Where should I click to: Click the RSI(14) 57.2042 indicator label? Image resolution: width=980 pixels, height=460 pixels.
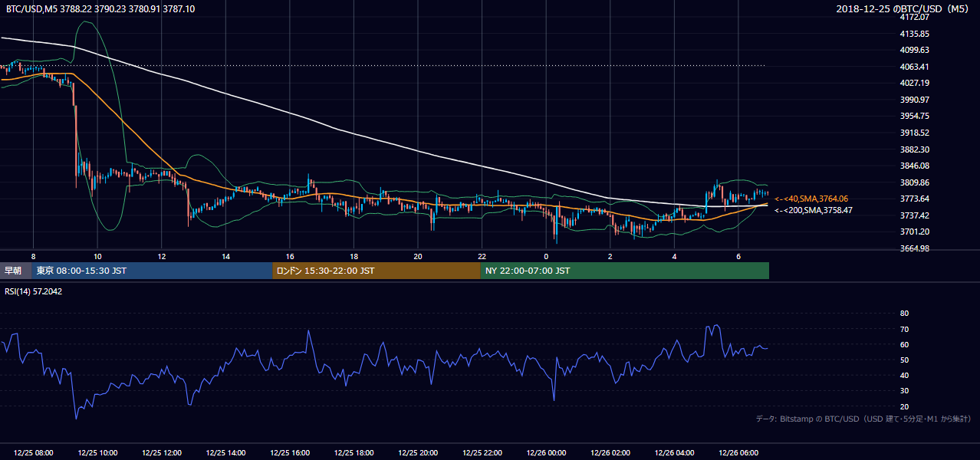coord(33,291)
